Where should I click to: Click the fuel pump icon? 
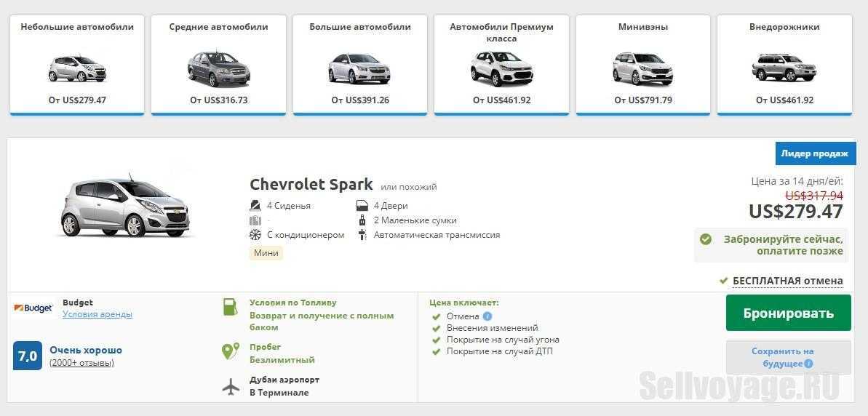click(x=231, y=307)
